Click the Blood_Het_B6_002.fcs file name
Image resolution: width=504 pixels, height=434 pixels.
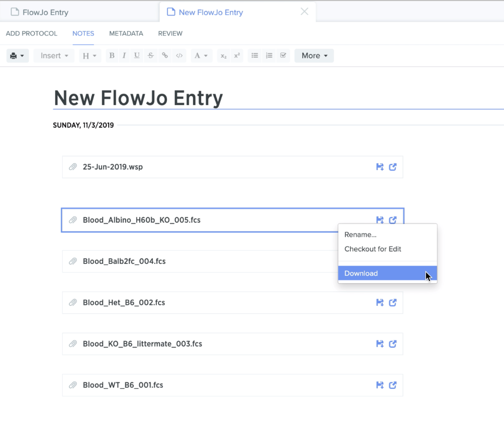(124, 303)
